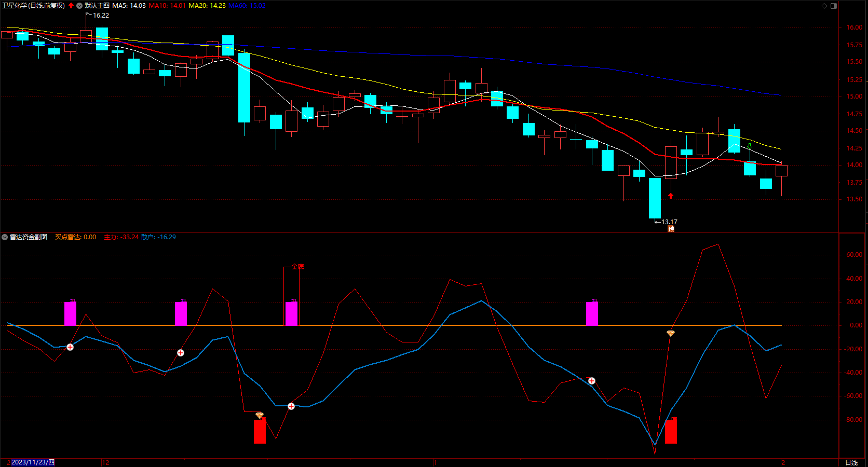Click the orange diamond above the first red bar
This screenshot has height=467, width=868.
[x=260, y=415]
